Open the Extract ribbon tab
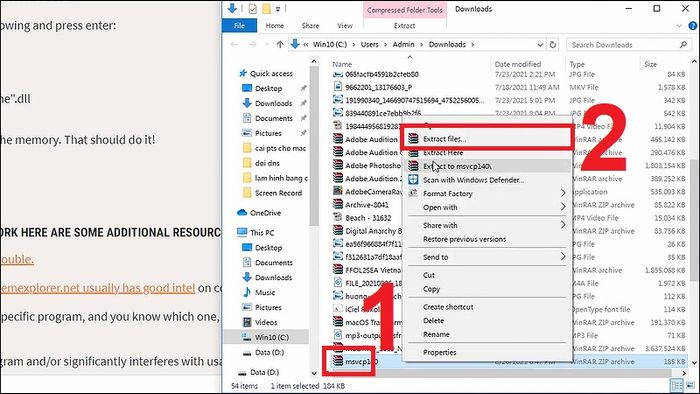The width and height of the screenshot is (700, 394). pyautogui.click(x=404, y=25)
